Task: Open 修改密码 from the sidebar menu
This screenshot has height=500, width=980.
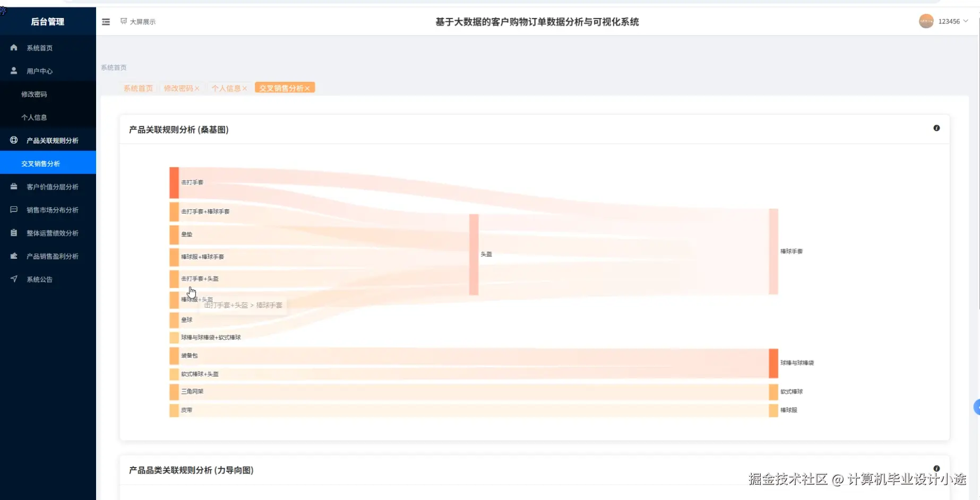Action: 33,94
